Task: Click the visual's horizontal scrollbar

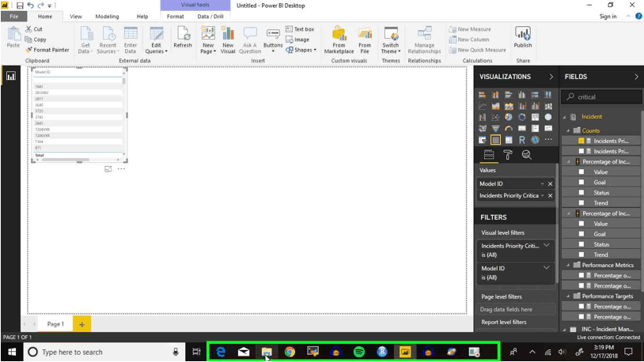Action: [66, 160]
